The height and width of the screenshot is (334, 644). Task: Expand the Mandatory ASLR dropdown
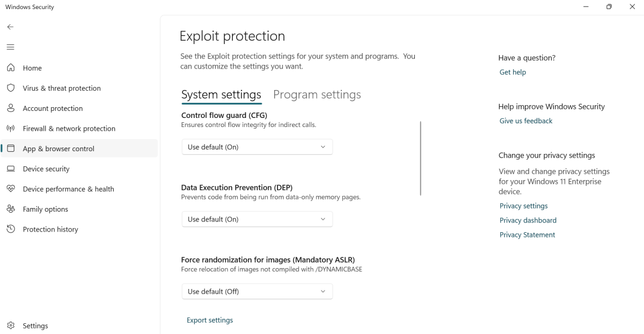[x=257, y=292]
